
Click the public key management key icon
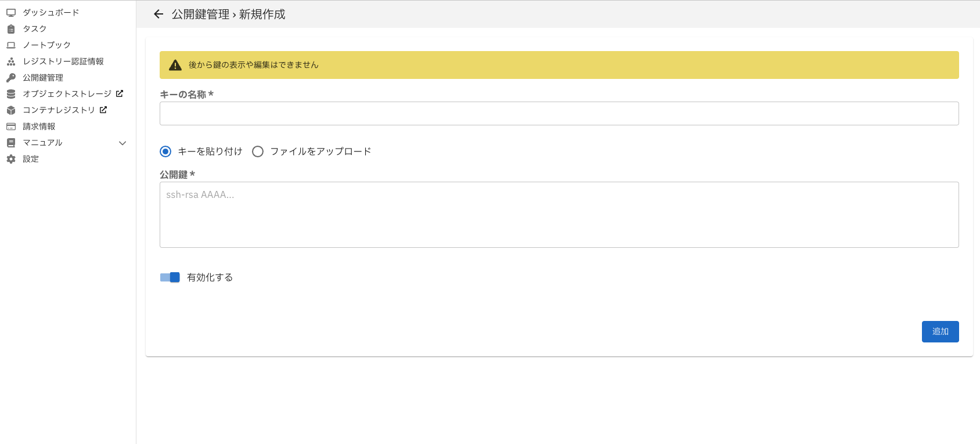[11, 77]
